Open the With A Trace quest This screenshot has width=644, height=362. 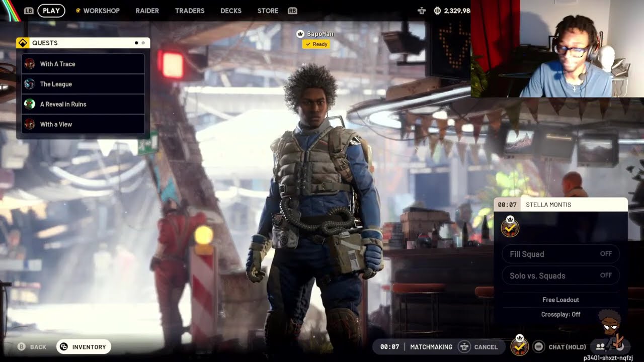83,64
